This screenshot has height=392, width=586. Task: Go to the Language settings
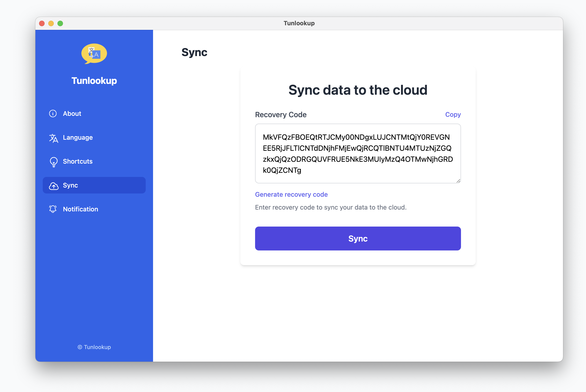pos(78,137)
